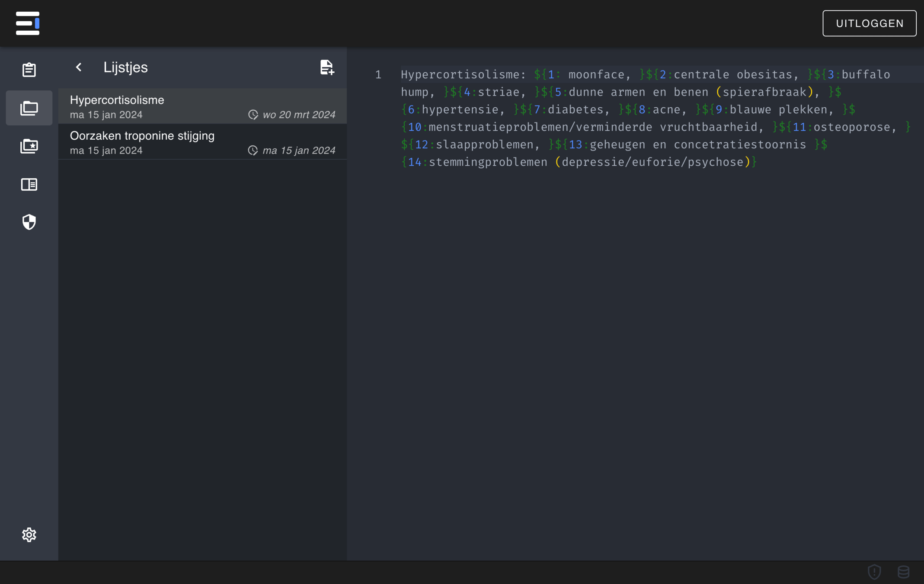Image resolution: width=924 pixels, height=584 pixels.
Task: Click the database status bar icon
Action: click(903, 572)
